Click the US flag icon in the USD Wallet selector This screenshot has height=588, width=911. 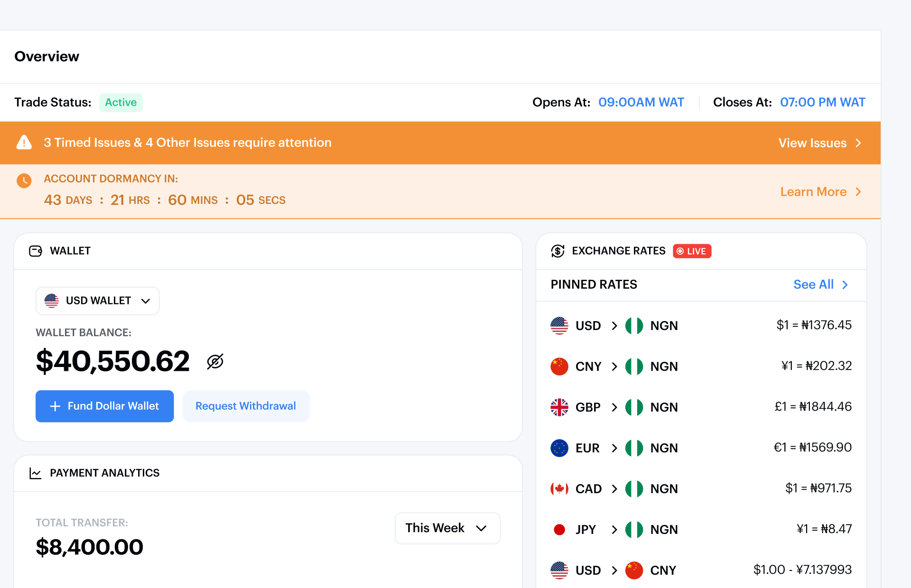pyautogui.click(x=52, y=301)
